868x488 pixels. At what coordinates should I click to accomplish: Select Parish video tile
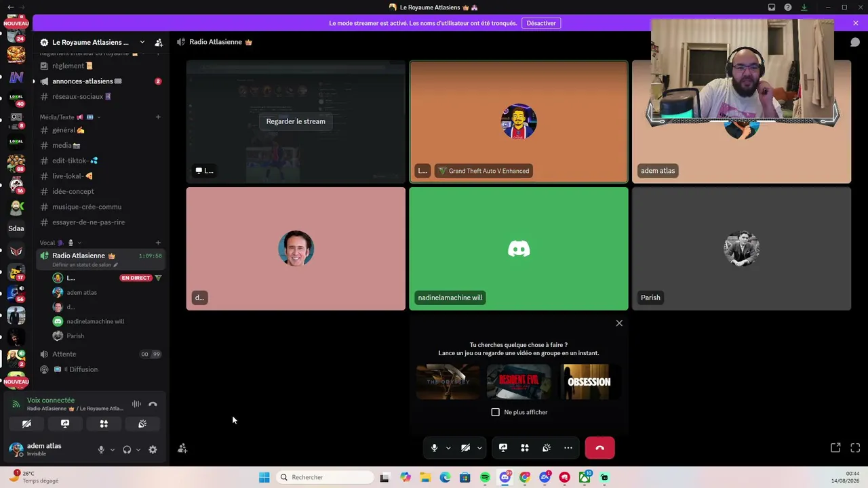tap(741, 249)
